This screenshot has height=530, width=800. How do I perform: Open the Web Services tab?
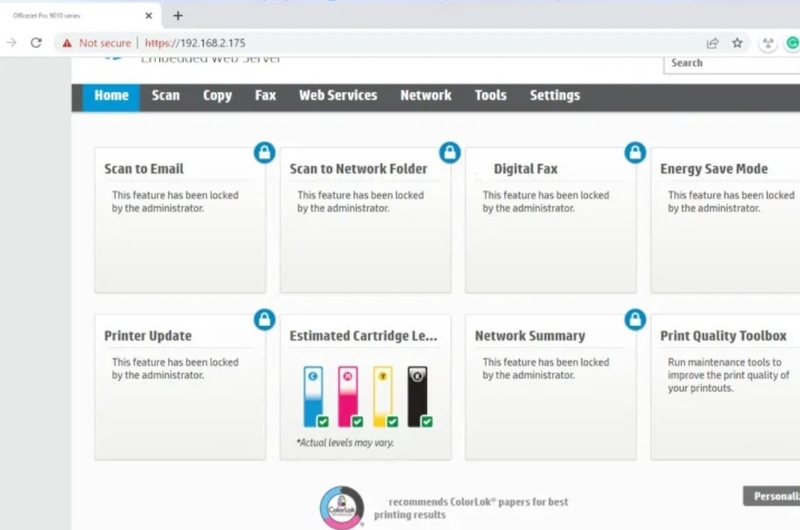pos(338,96)
